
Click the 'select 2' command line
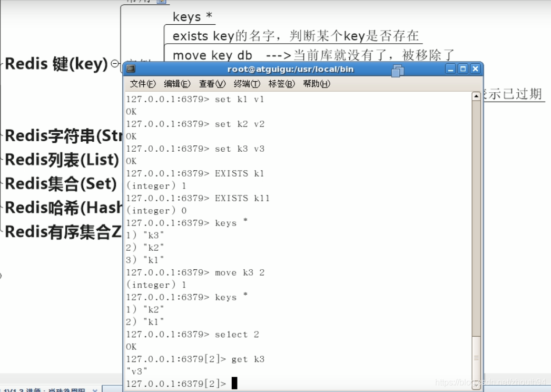coord(193,335)
